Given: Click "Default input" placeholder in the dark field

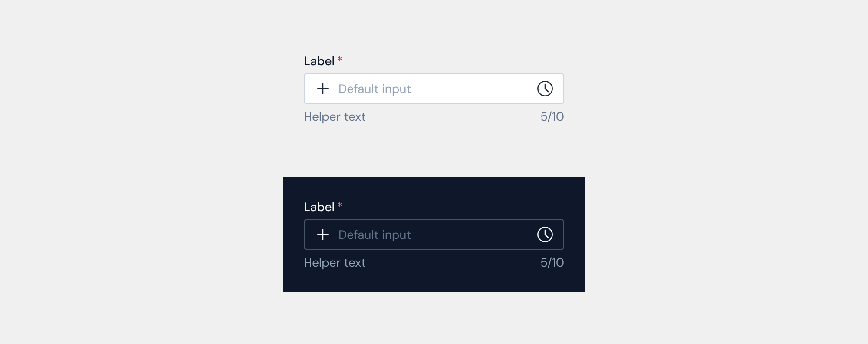Looking at the screenshot, I should click(x=375, y=235).
